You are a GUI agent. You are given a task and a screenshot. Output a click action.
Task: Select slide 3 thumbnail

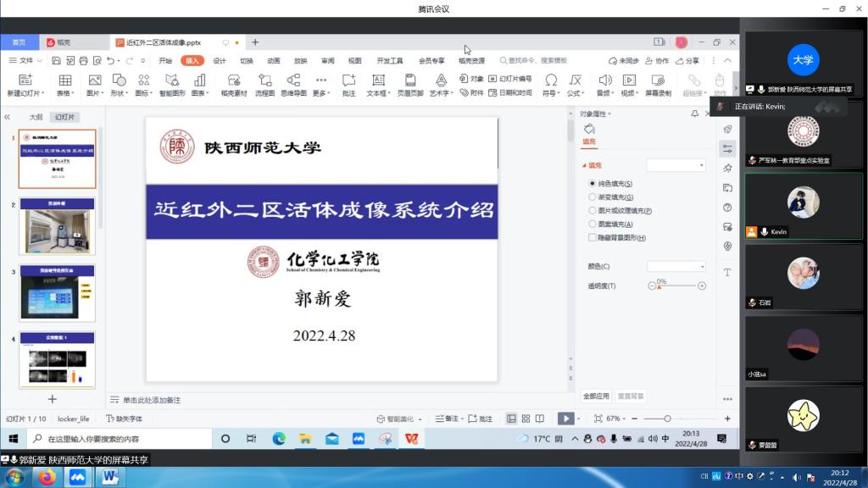click(57, 293)
